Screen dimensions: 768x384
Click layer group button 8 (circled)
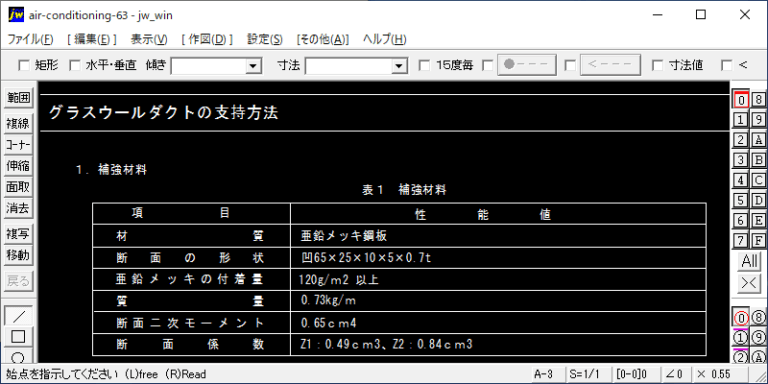coord(758,318)
